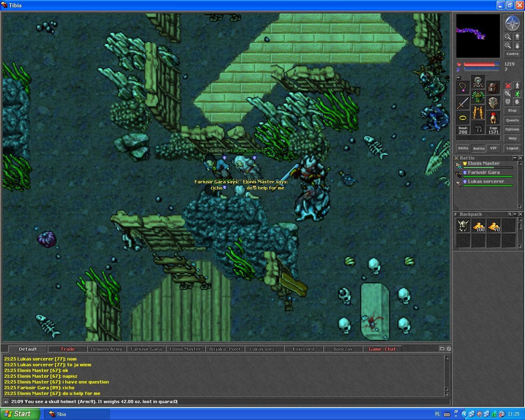Expand hidden system tray icons
The width and height of the screenshot is (525, 420).
point(464,414)
